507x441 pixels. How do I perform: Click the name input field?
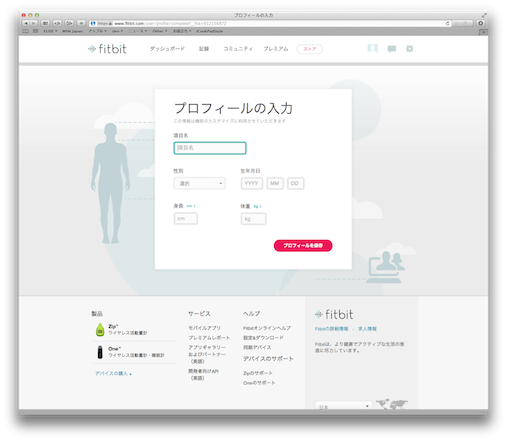pyautogui.click(x=210, y=148)
